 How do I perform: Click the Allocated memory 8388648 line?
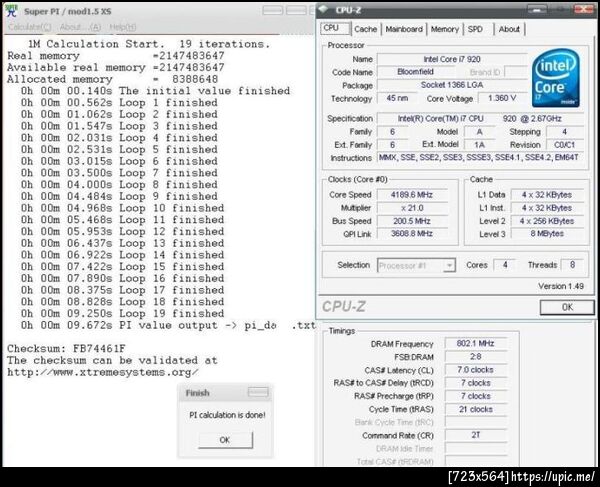pyautogui.click(x=112, y=79)
